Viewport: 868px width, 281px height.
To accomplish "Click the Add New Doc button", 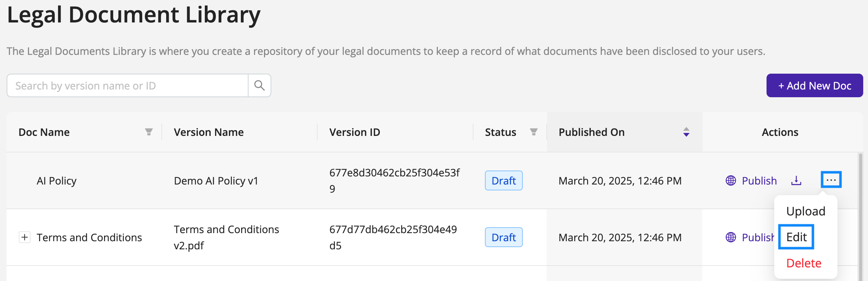I will point(815,85).
